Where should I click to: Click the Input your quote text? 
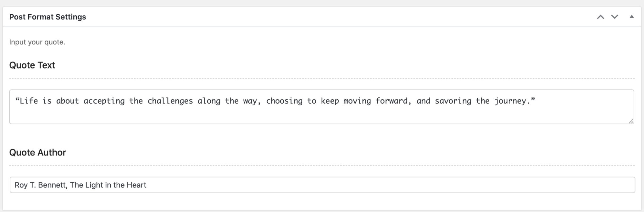pyautogui.click(x=37, y=41)
